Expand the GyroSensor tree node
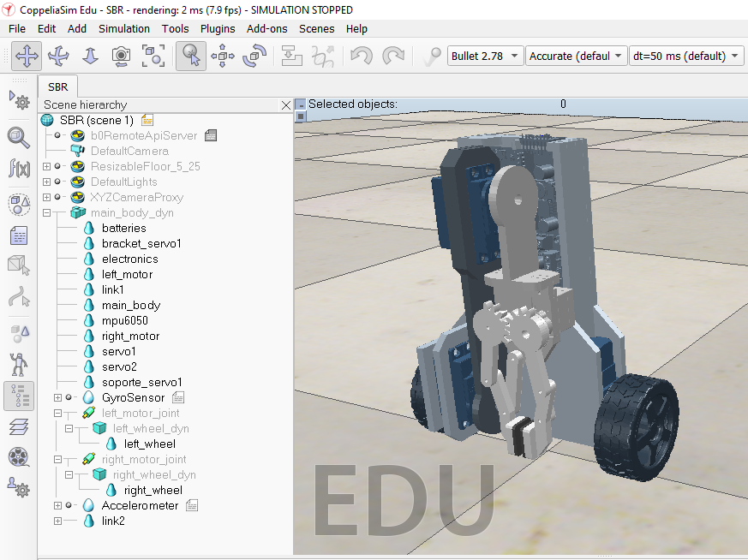 coord(57,397)
